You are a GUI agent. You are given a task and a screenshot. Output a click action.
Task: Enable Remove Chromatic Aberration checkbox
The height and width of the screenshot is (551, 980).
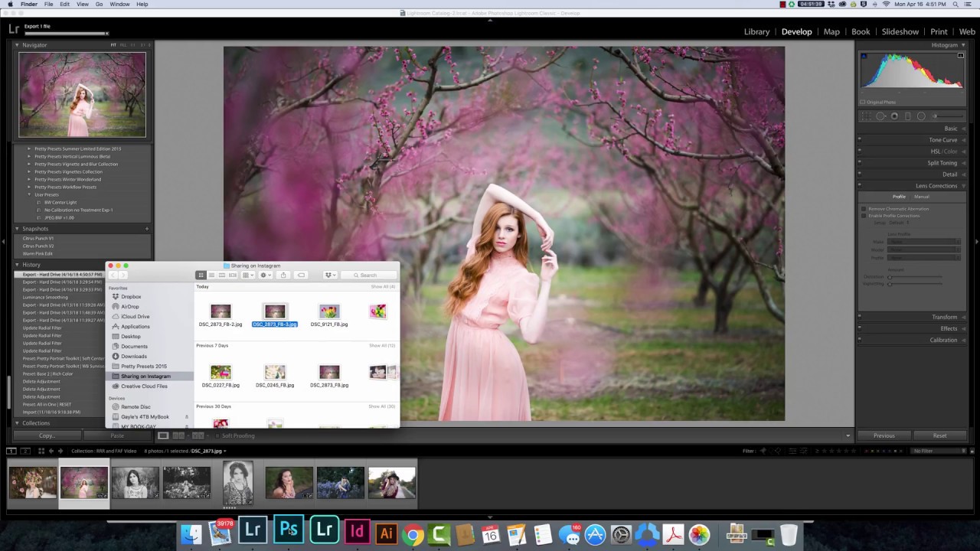click(x=864, y=209)
